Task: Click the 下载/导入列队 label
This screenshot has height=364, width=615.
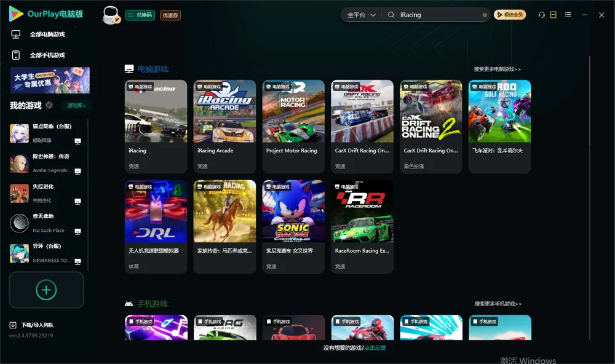Action: click(x=38, y=325)
